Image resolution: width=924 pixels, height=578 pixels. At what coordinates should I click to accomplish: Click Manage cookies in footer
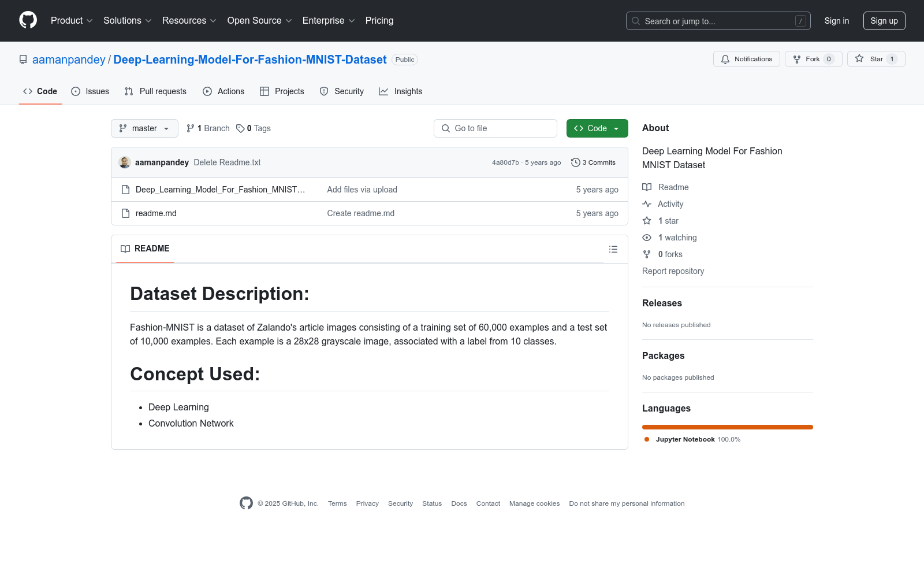[534, 503]
